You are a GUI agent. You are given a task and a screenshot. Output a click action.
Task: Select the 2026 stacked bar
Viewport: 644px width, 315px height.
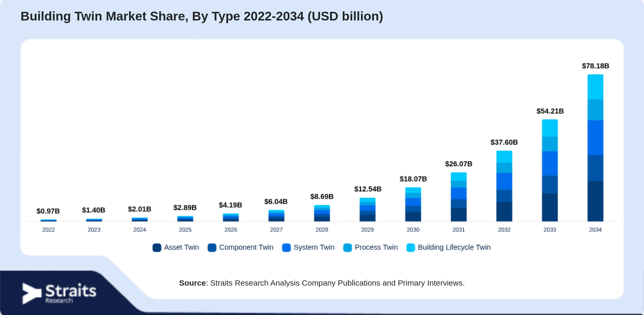tap(231, 218)
